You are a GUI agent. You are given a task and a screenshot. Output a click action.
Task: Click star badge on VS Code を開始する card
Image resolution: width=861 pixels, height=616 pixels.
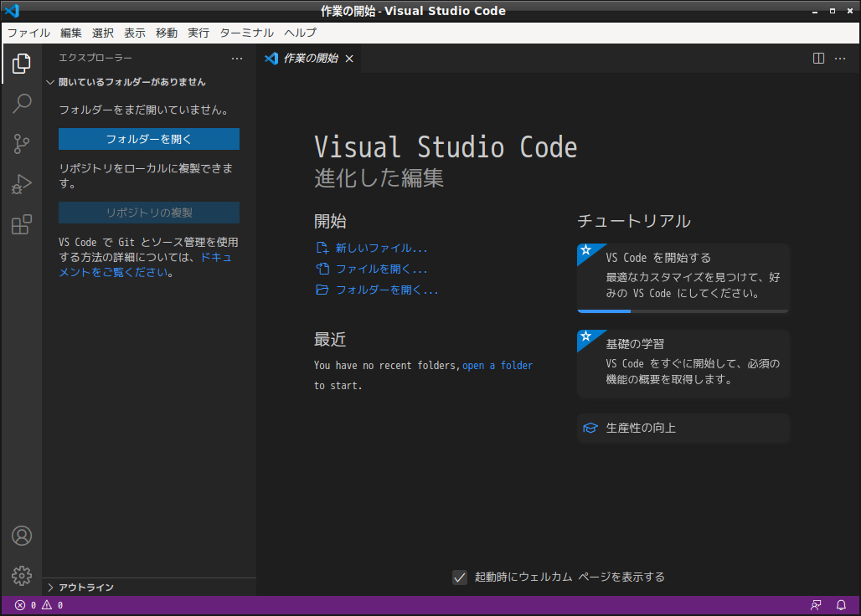click(x=586, y=250)
